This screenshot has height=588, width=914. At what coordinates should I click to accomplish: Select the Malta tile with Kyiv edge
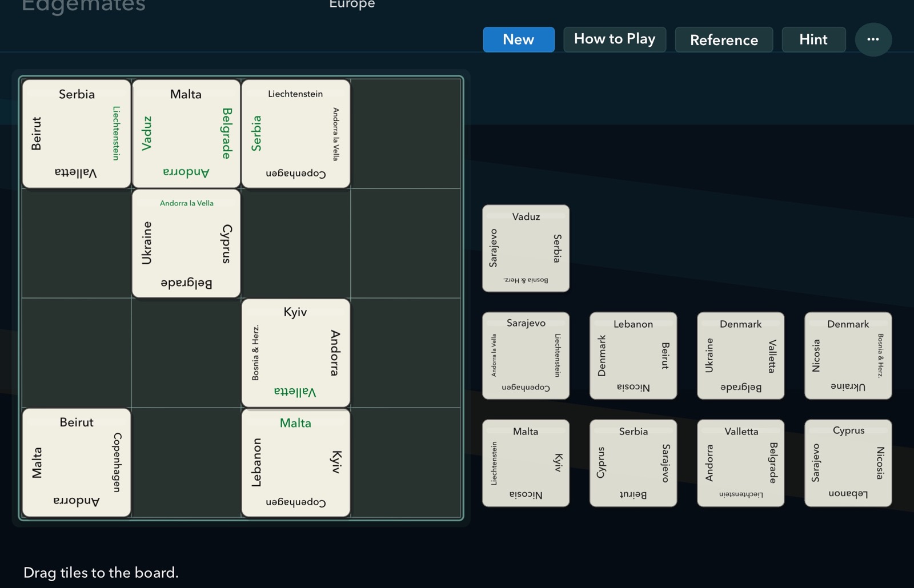[x=525, y=462]
